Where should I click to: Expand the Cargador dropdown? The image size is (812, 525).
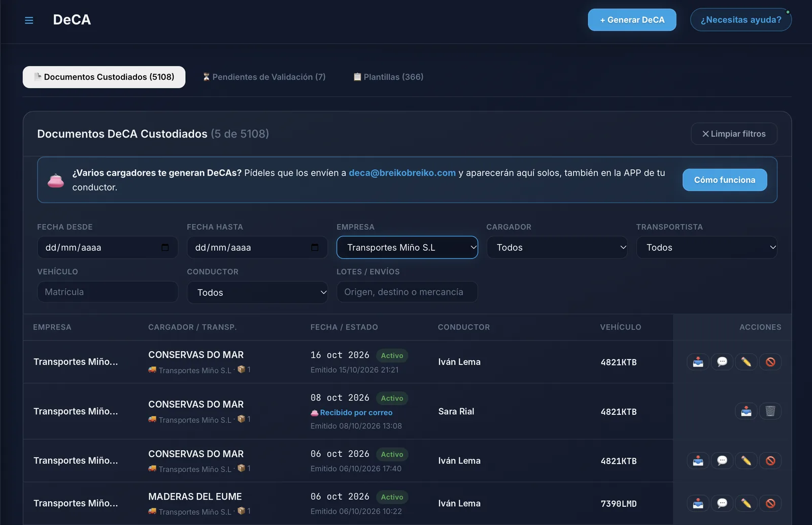point(557,247)
